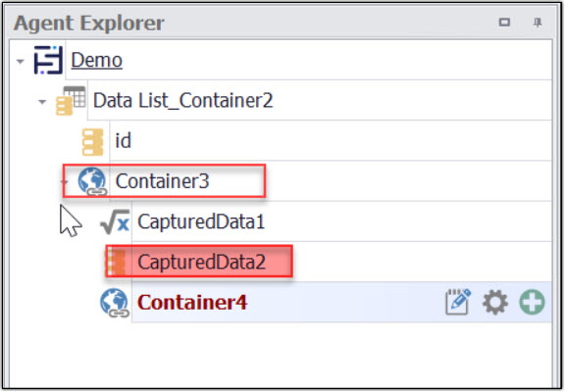The image size is (565, 392).
Task: Open Container4 settings gear icon
Action: tap(495, 303)
